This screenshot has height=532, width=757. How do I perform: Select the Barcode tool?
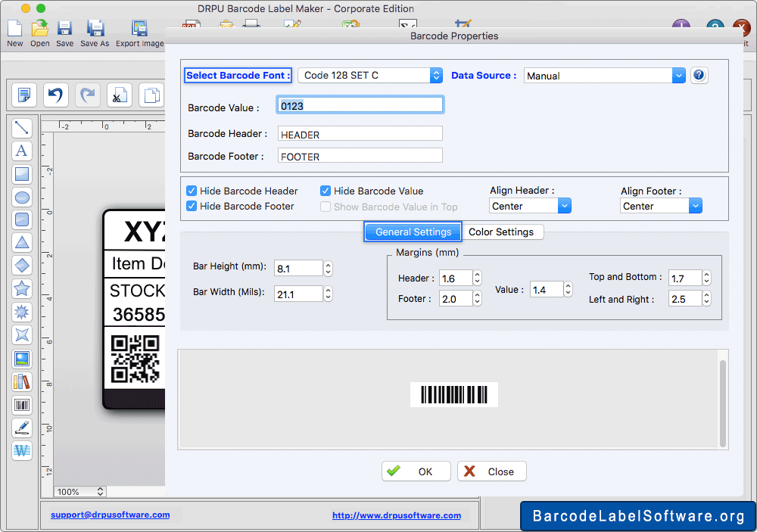pyautogui.click(x=22, y=405)
